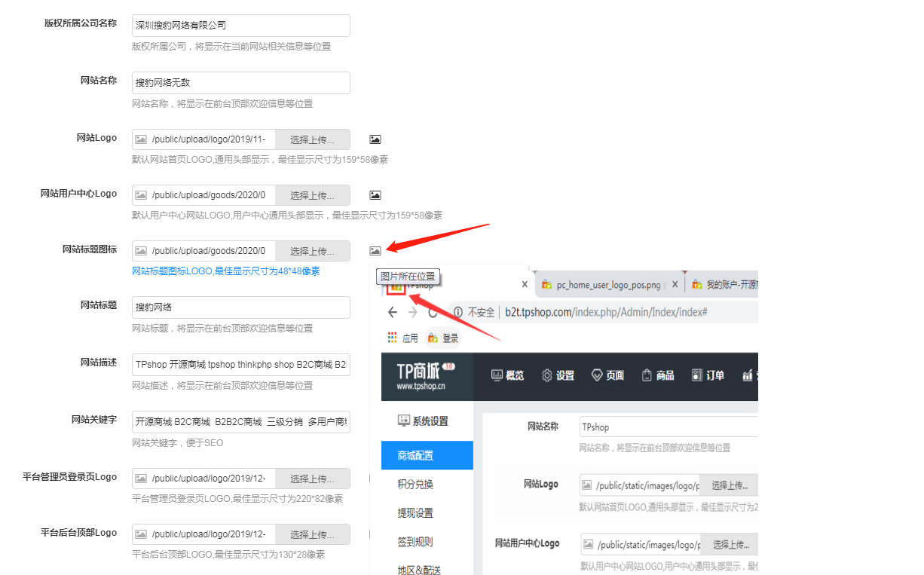Click the browser reload icon
Screen dimensions: 924x575
431,313
